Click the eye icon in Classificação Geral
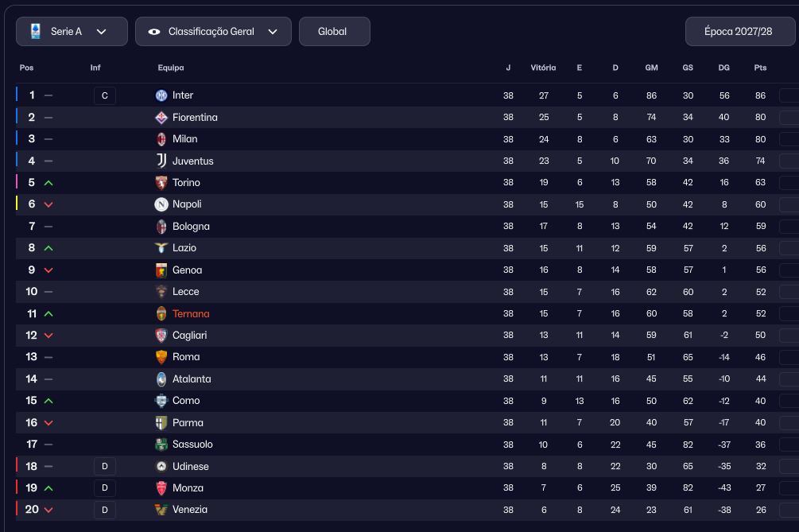This screenshot has height=532, width=799. pyautogui.click(x=154, y=32)
